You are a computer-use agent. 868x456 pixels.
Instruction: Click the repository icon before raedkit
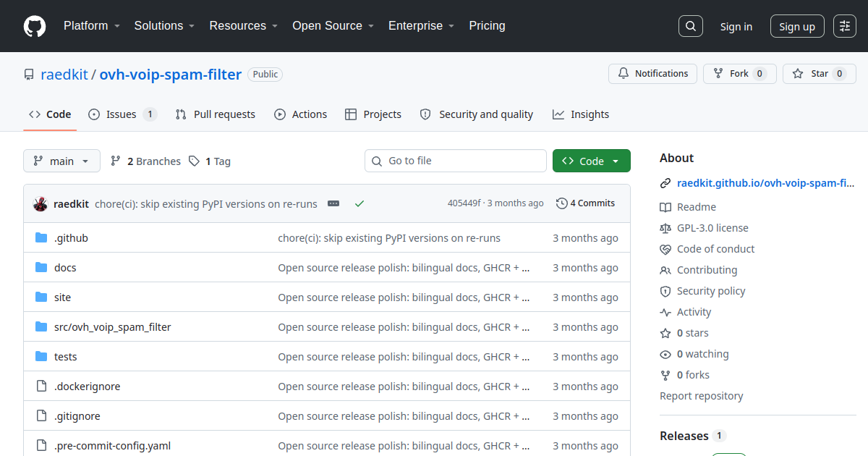pos(29,75)
